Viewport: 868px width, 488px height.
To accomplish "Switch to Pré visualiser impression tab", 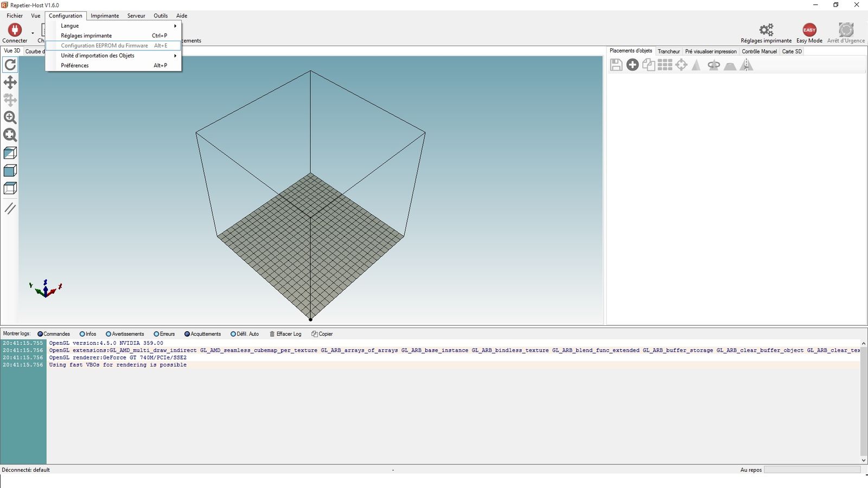I will coord(711,52).
